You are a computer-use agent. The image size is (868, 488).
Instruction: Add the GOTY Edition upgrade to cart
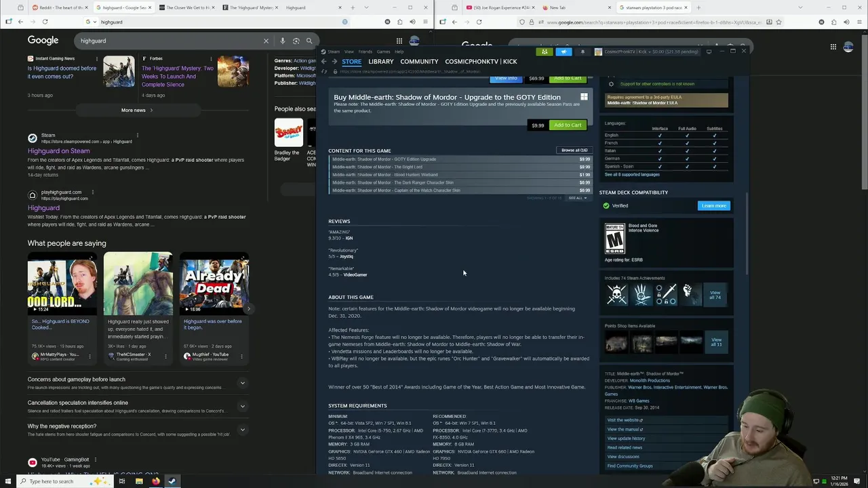(568, 125)
